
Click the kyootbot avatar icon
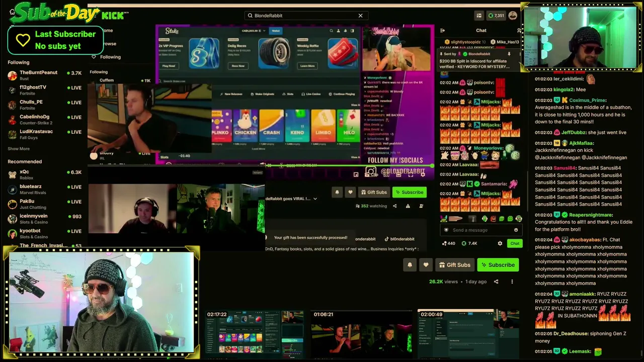[13, 234]
